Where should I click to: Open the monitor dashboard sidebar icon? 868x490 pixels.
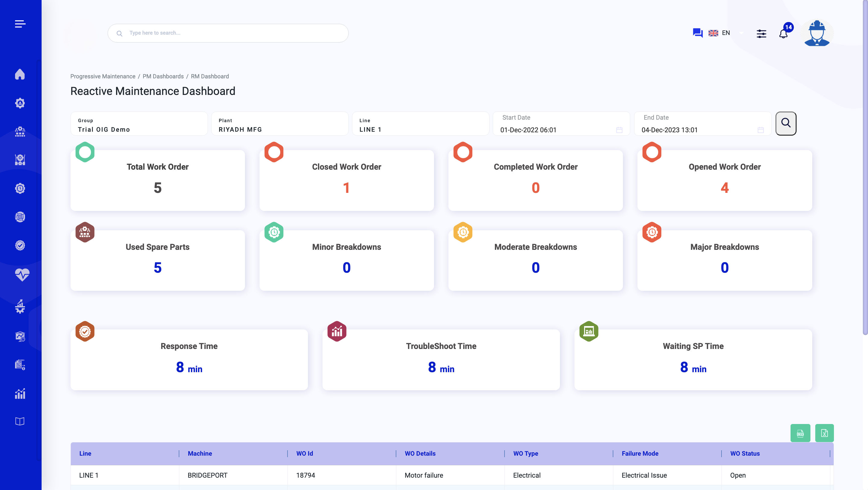pyautogui.click(x=20, y=336)
